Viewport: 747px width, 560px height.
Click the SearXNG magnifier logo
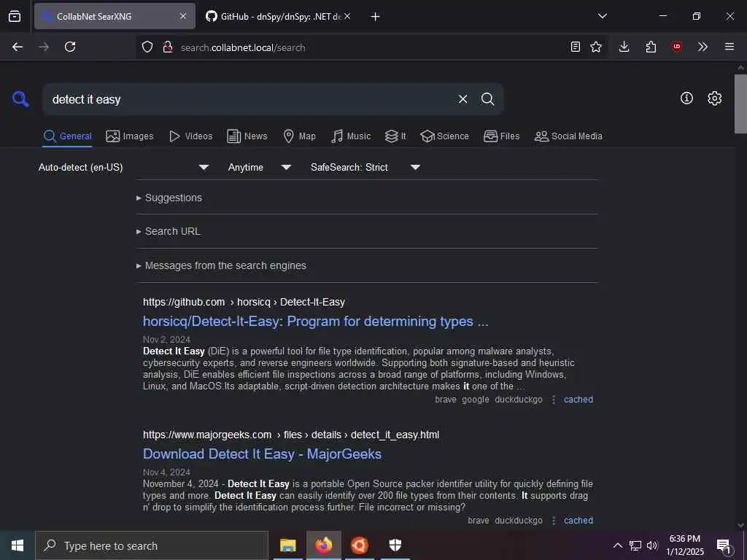pos(20,99)
